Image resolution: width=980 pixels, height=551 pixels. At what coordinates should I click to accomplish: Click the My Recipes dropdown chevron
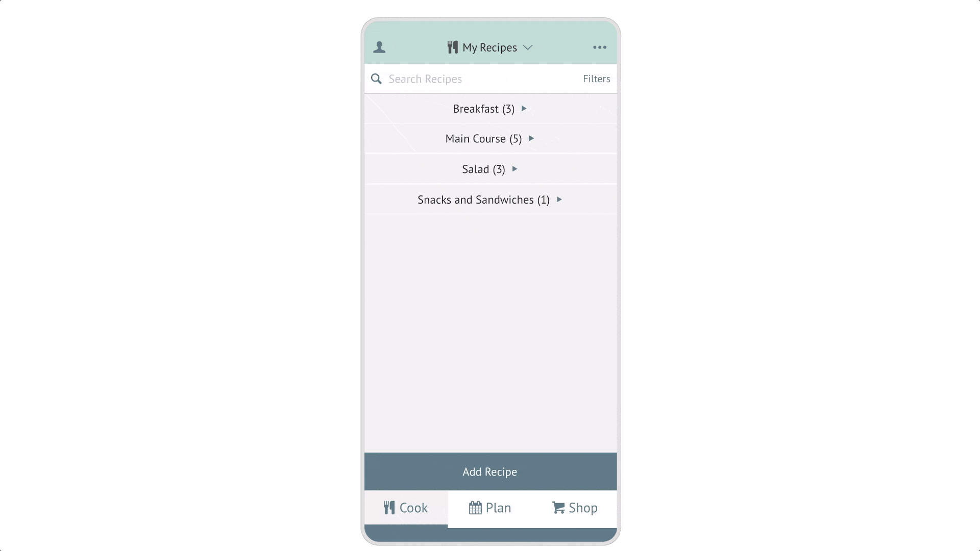(528, 47)
